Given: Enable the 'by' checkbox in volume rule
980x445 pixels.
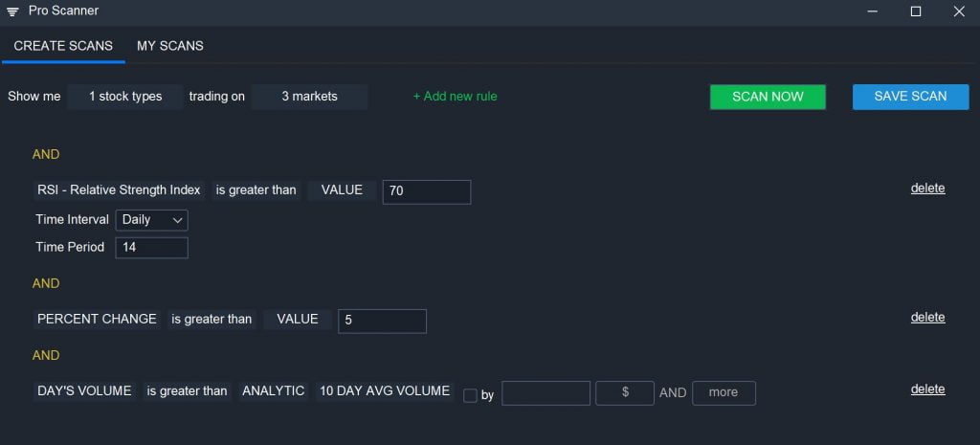Looking at the screenshot, I should pyautogui.click(x=470, y=395).
